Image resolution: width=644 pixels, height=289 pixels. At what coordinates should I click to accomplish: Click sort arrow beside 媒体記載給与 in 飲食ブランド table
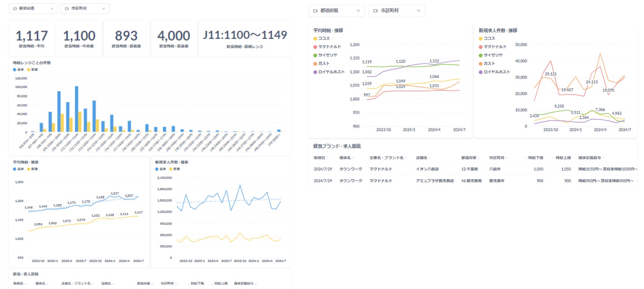point(603,158)
